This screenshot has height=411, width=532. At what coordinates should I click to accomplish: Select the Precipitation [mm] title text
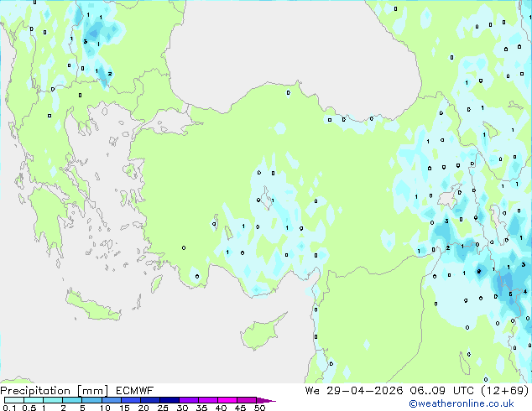click(55, 391)
